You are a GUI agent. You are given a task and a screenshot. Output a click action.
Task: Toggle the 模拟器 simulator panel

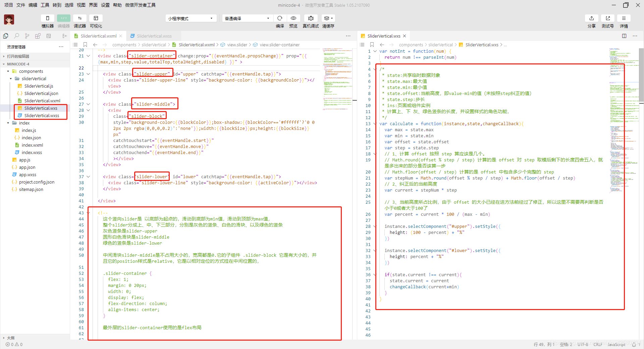coord(48,18)
